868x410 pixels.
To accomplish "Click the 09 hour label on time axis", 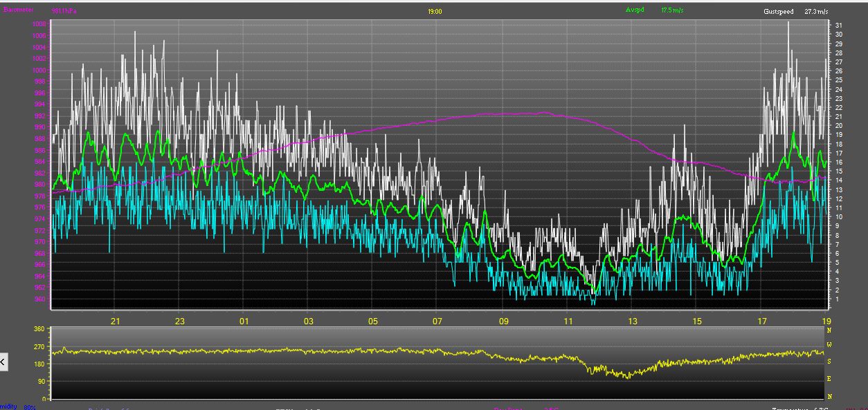I will pos(503,321).
